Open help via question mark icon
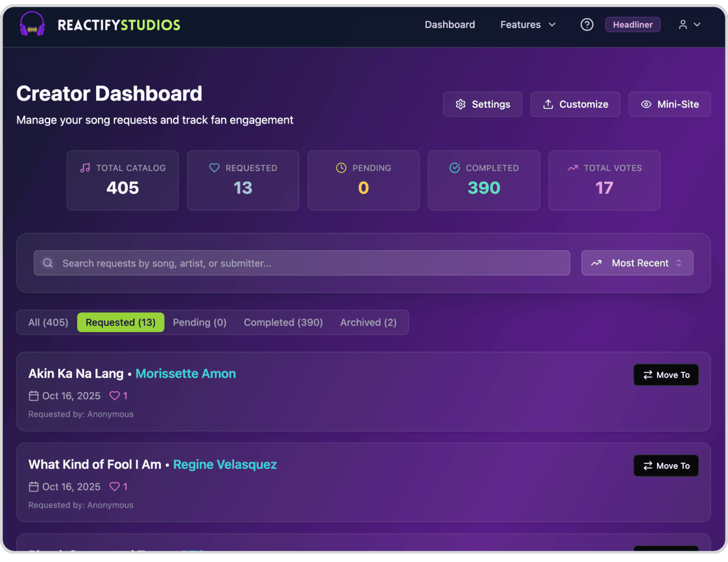The width and height of the screenshot is (728, 562). [586, 25]
